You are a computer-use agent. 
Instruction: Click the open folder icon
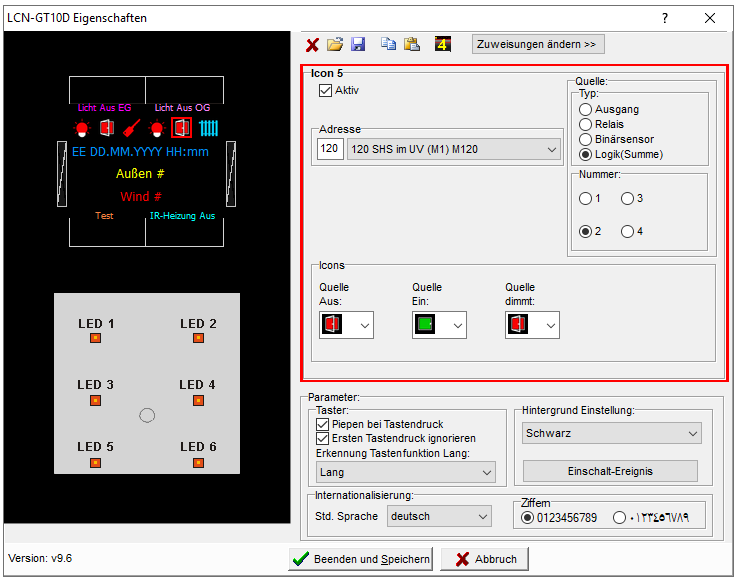coord(335,45)
